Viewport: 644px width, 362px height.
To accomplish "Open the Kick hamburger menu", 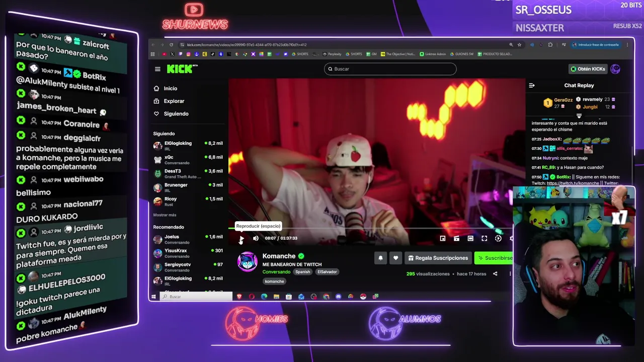I will coord(157,69).
